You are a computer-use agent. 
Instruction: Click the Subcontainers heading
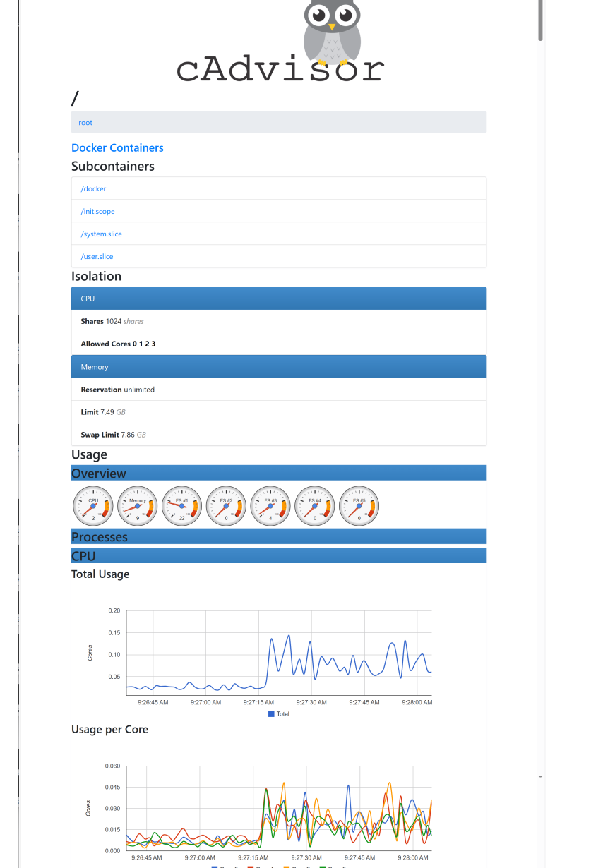pyautogui.click(x=113, y=167)
